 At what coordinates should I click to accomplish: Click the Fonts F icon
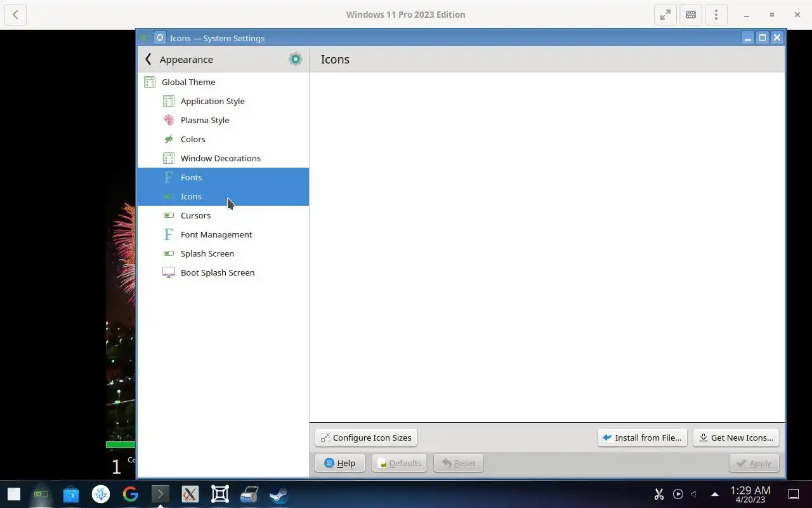click(168, 177)
